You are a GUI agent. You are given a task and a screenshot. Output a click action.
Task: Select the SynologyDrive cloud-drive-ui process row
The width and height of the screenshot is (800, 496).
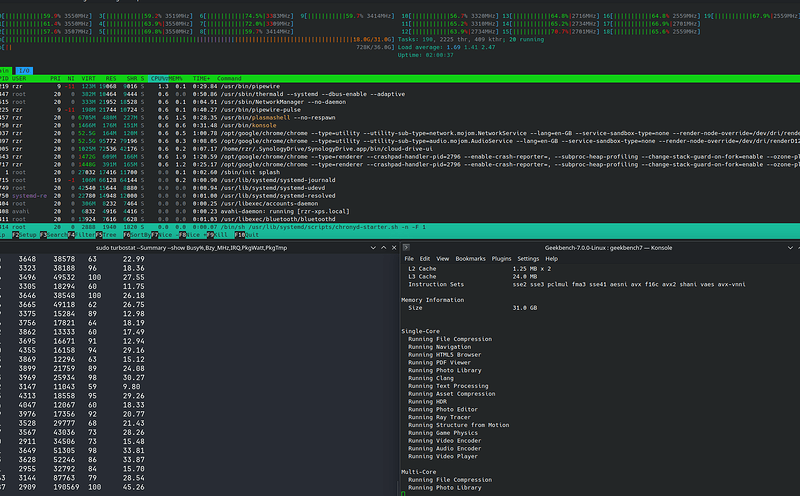[x=400, y=148]
